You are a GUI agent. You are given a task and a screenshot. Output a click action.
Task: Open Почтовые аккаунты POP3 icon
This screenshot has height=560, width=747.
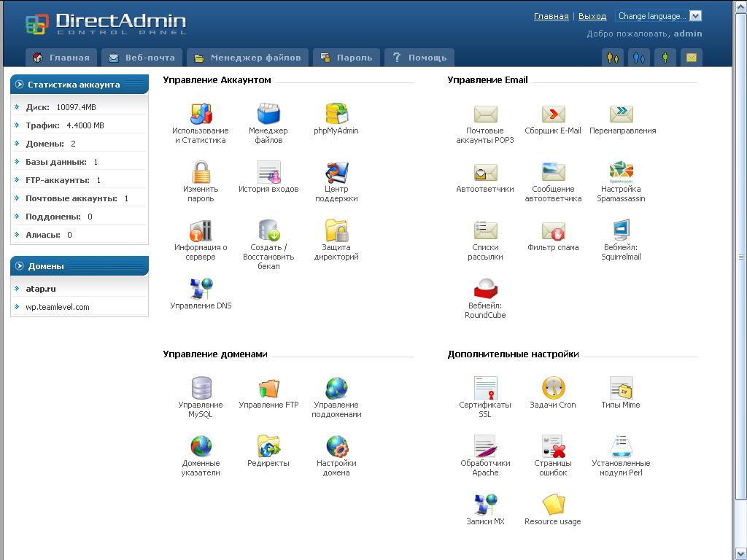pos(485,114)
